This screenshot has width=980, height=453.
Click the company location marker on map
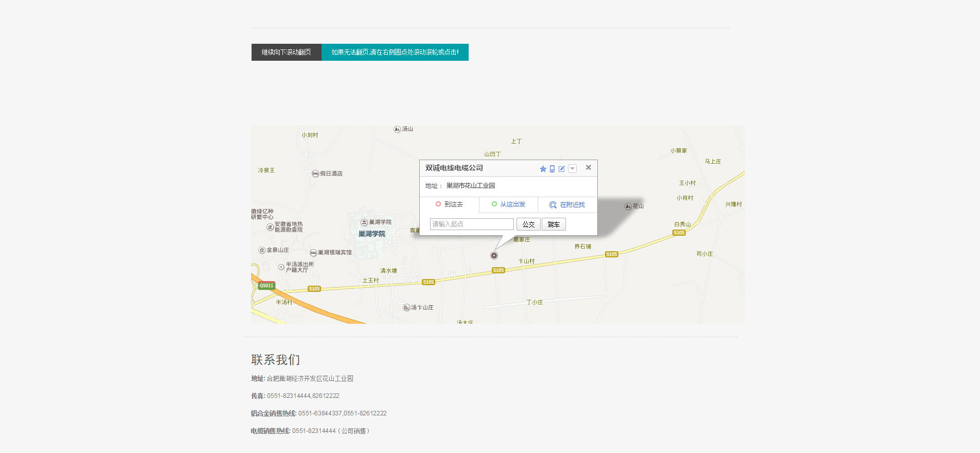(x=494, y=255)
